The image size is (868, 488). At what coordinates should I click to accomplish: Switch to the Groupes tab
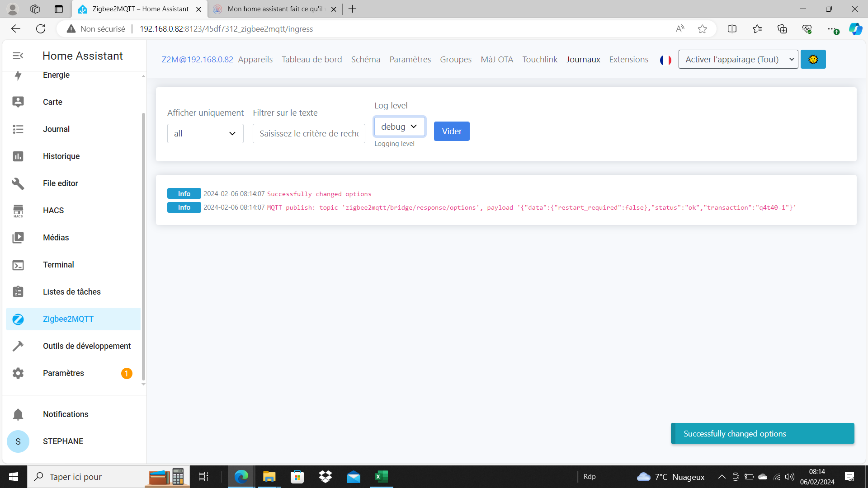456,60
